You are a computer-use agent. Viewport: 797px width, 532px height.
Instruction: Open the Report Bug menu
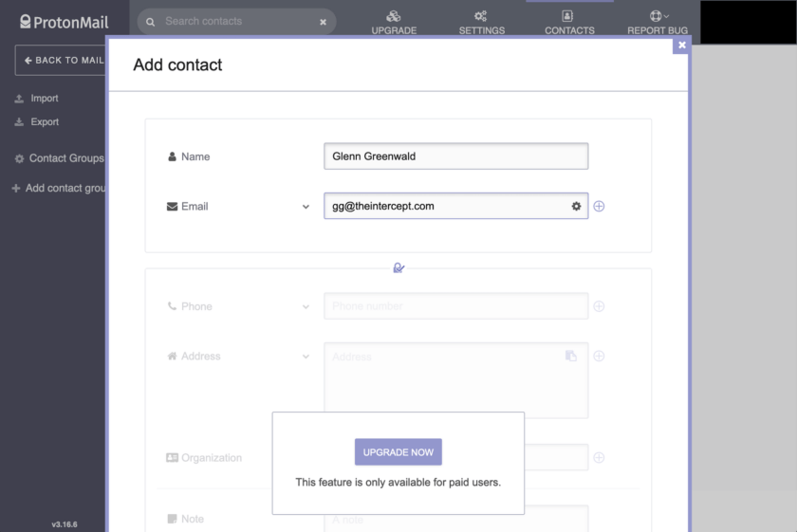(658, 23)
